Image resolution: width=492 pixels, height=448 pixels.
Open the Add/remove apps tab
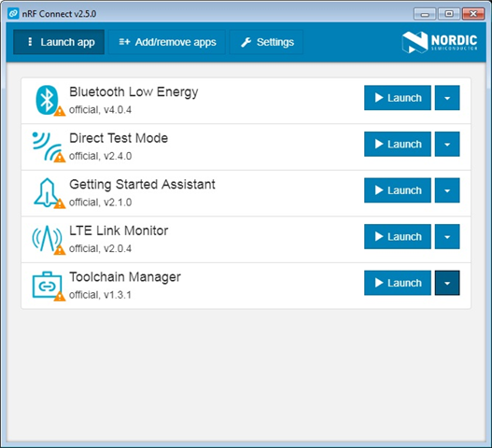tap(167, 42)
